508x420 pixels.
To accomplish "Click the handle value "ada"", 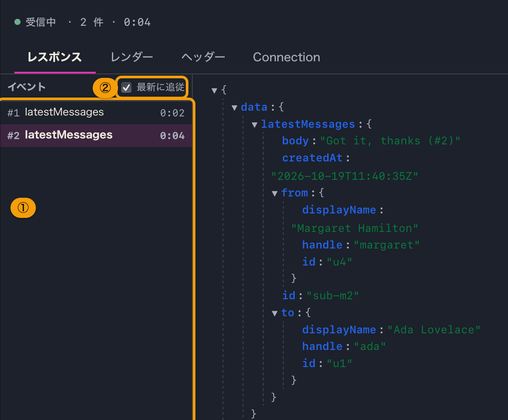I will pyautogui.click(x=370, y=346).
